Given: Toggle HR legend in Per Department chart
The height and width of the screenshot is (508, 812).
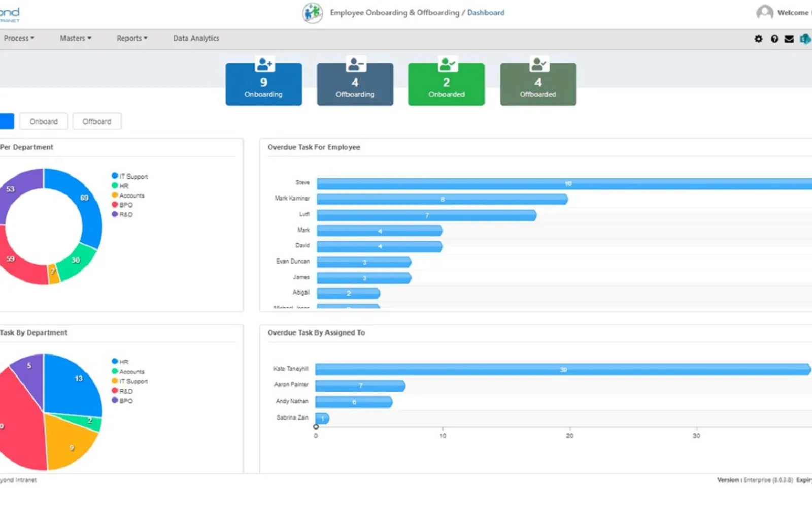Looking at the screenshot, I should (120, 186).
